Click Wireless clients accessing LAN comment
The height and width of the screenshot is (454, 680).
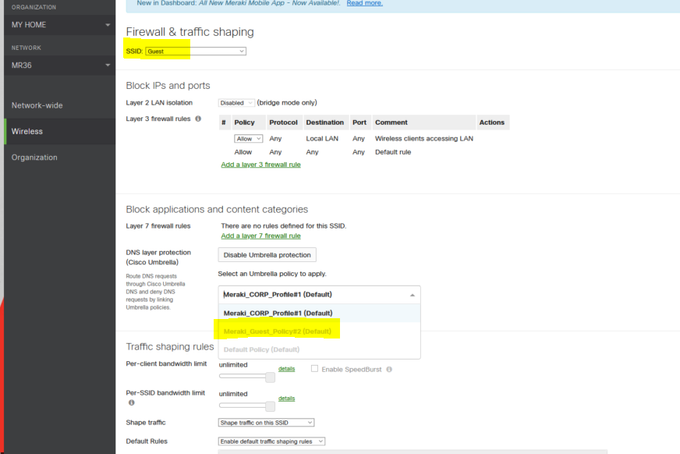tap(424, 139)
